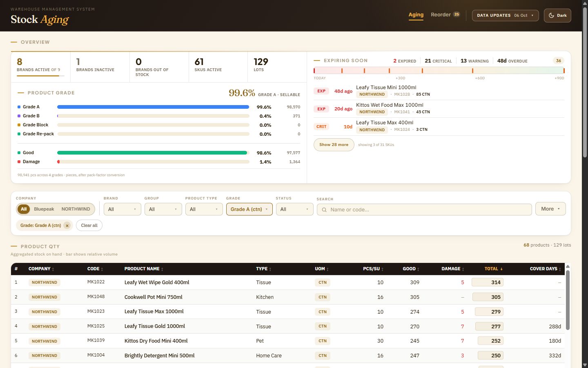The image size is (588, 368).
Task: Click the Name or code search field
Action: click(x=424, y=209)
